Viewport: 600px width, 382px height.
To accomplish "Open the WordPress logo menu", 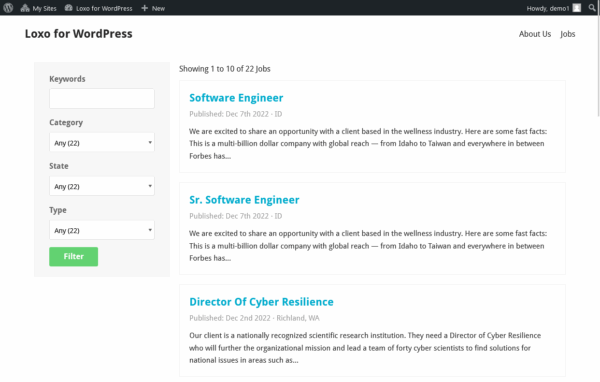I will point(8,8).
